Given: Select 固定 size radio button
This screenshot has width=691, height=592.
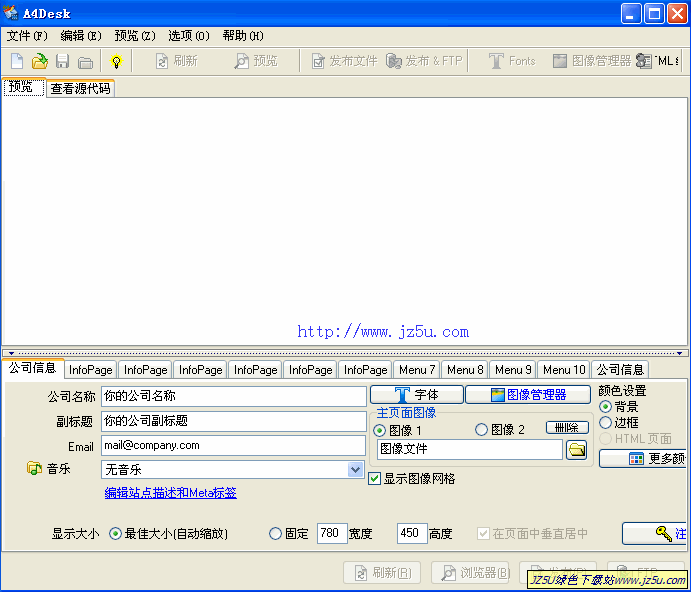Looking at the screenshot, I should [275, 534].
